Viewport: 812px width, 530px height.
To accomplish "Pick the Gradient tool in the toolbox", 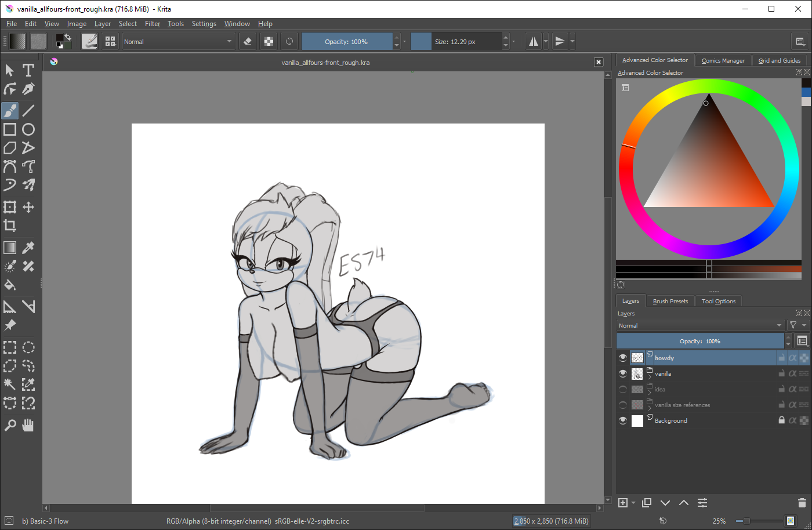I will [x=10, y=248].
